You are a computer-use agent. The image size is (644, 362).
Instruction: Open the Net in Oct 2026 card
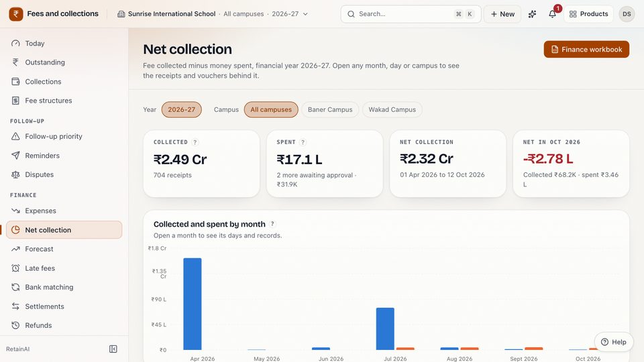point(571,164)
